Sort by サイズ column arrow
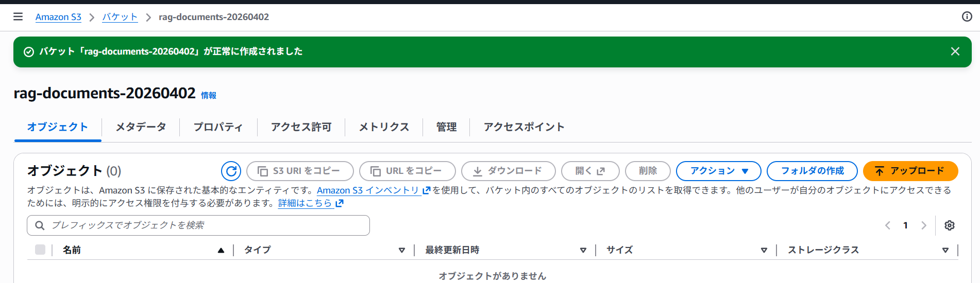This screenshot has width=980, height=283. (x=764, y=250)
